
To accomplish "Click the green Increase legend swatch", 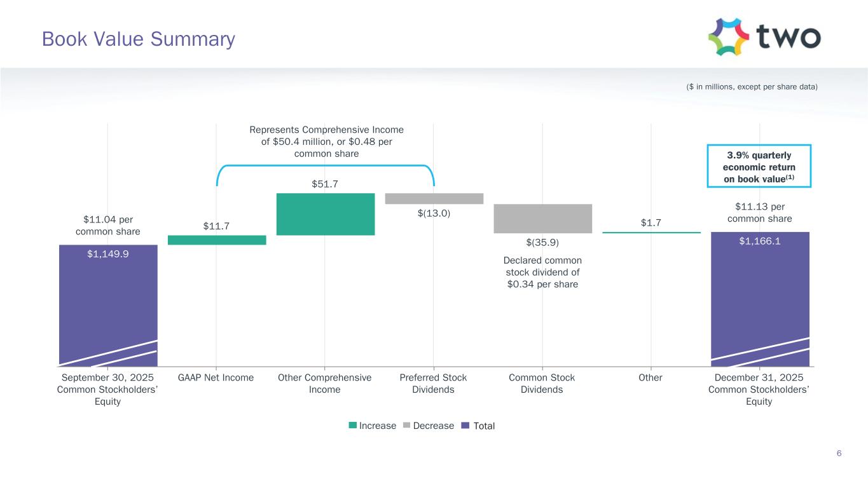I will click(x=353, y=426).
